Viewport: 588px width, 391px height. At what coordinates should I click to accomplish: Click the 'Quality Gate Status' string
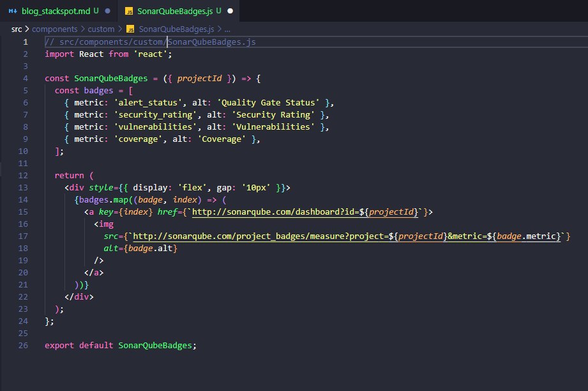click(268, 102)
